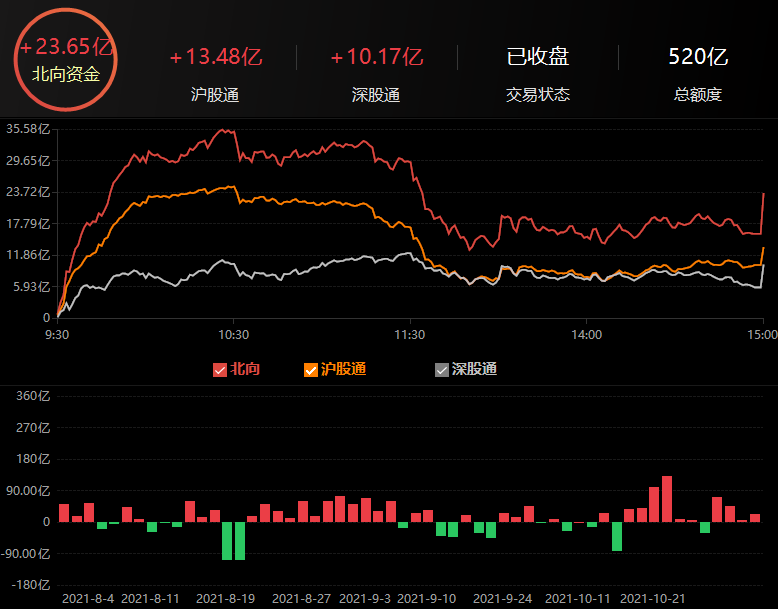Select the 11:30 time axis label
778x609 pixels.
[x=410, y=335]
